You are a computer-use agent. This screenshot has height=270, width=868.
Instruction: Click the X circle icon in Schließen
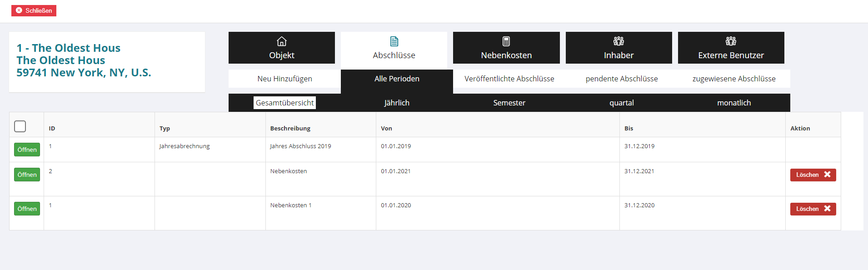19,10
